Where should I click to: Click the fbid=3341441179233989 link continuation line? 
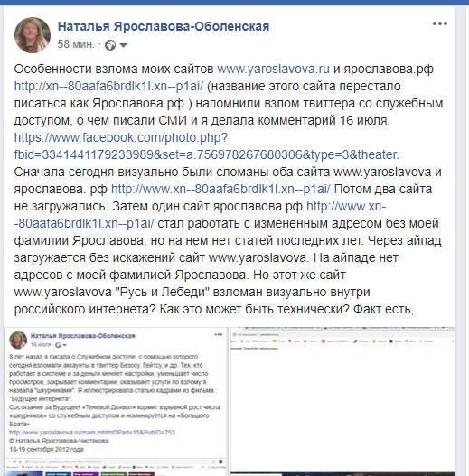pyautogui.click(x=207, y=154)
